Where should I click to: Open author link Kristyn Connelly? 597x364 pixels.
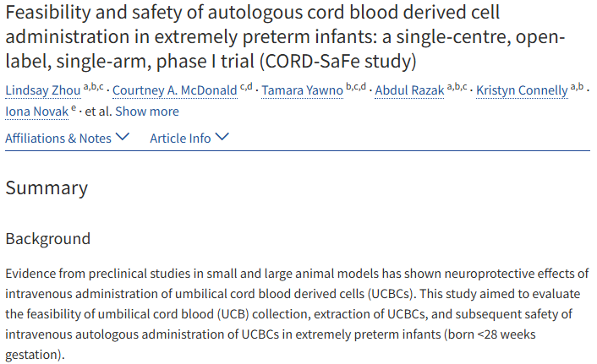coord(522,90)
